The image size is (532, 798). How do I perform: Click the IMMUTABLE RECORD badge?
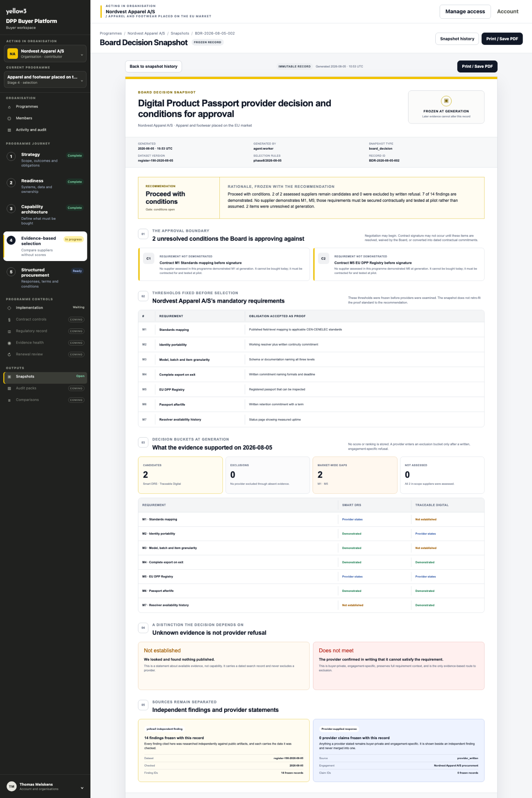294,67
